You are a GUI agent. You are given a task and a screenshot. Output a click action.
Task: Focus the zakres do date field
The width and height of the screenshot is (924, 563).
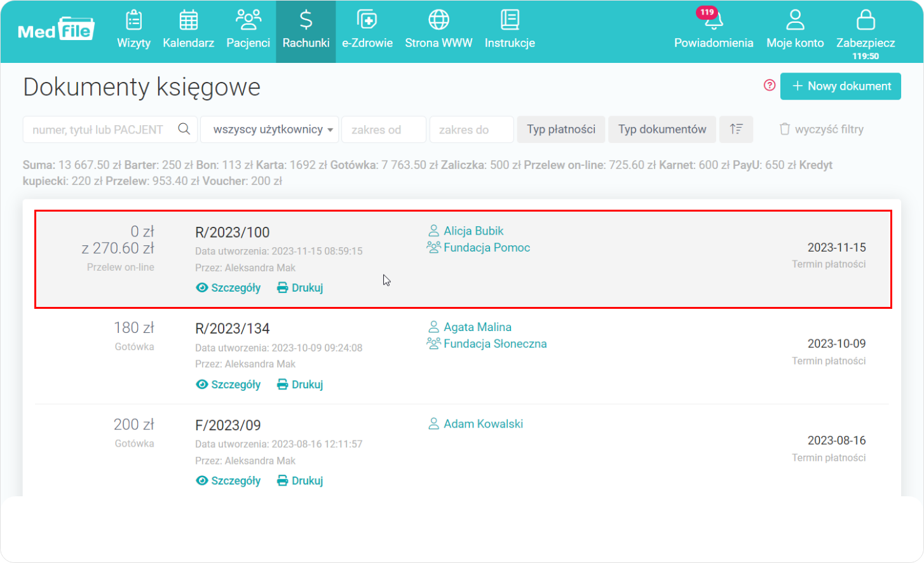point(472,130)
